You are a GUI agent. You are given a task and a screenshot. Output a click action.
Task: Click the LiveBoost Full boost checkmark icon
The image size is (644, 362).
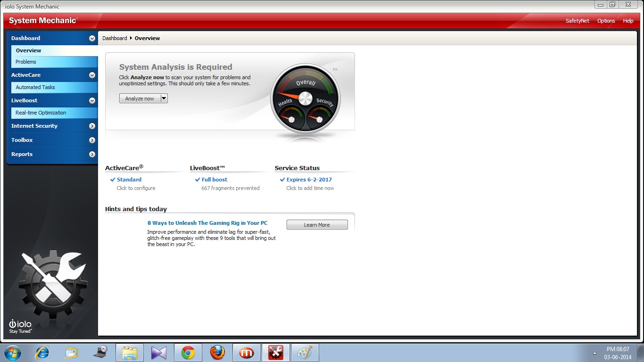tap(198, 180)
